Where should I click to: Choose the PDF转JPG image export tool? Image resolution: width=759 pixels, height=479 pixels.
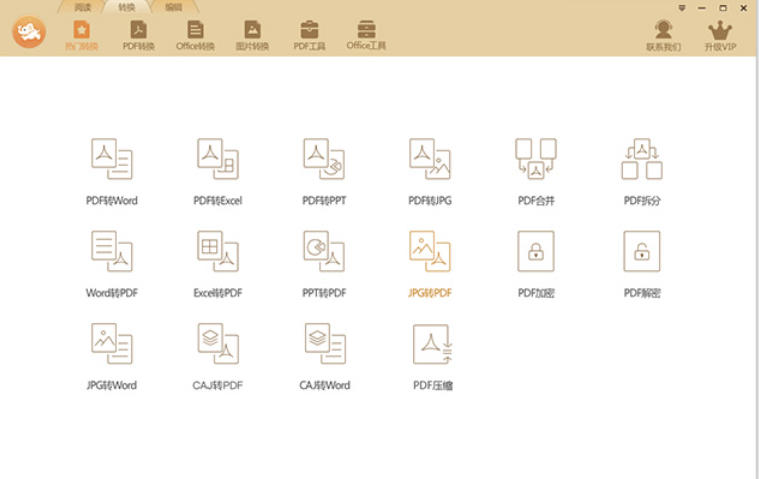pos(430,160)
